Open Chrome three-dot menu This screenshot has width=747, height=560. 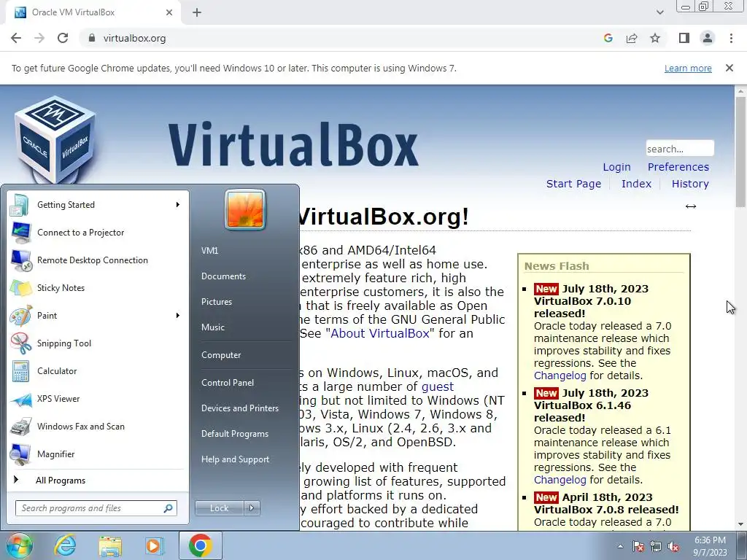click(x=731, y=38)
